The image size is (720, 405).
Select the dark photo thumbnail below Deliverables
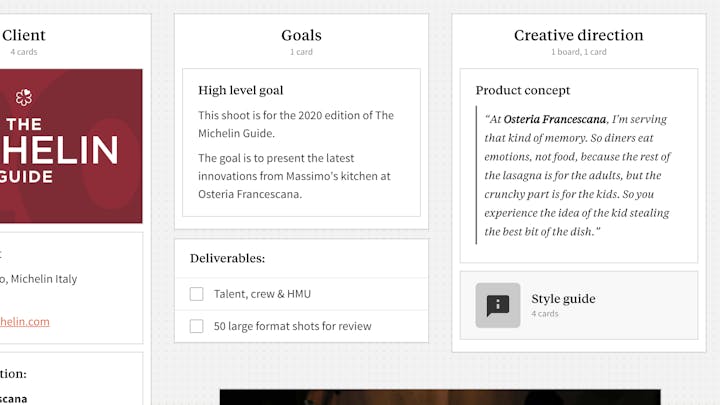[x=440, y=397]
